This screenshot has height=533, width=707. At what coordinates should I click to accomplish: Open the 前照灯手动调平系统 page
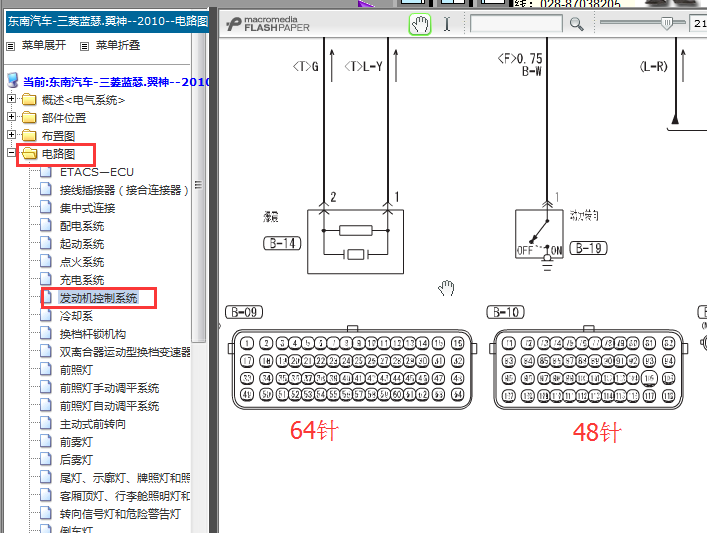[109, 388]
